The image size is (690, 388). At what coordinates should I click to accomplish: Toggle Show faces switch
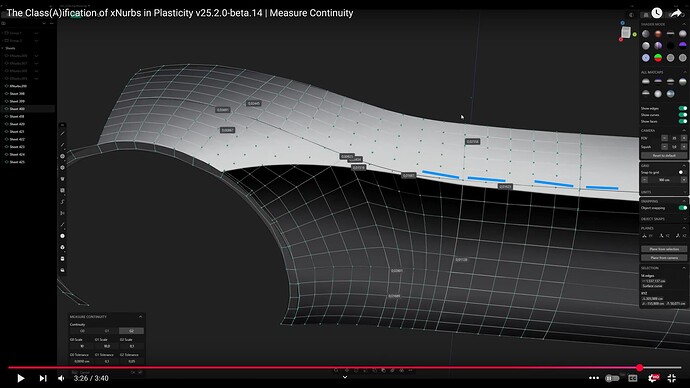coord(683,121)
